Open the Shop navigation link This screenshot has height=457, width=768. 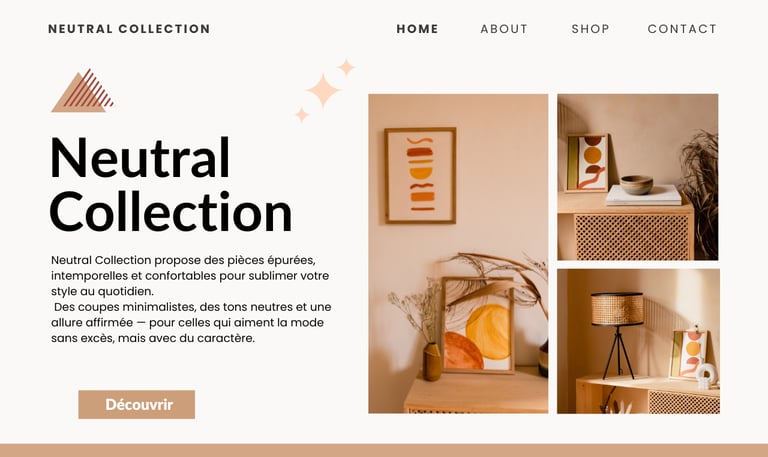coord(590,29)
